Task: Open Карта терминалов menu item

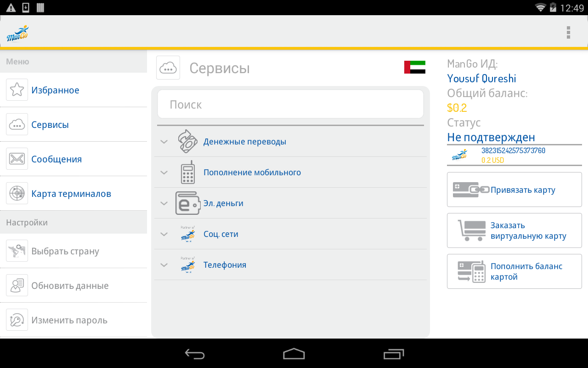Action: click(73, 193)
